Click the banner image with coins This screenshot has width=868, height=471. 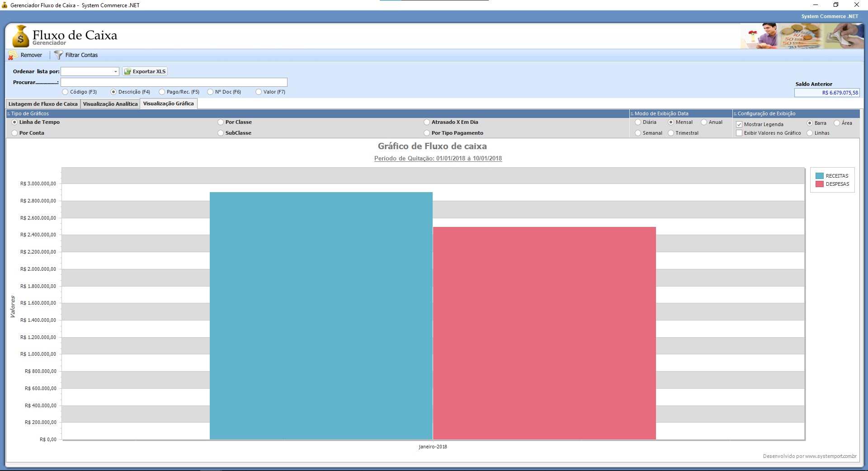(802, 36)
